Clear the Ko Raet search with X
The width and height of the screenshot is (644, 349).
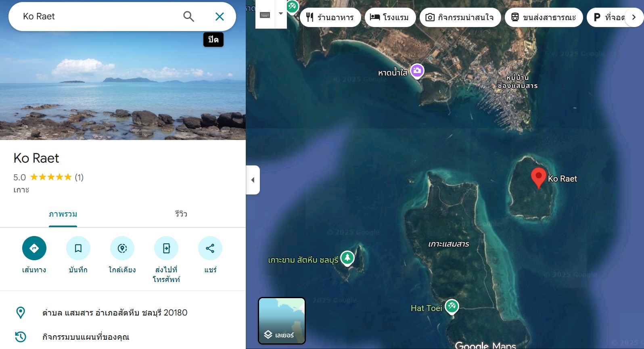pos(220,17)
